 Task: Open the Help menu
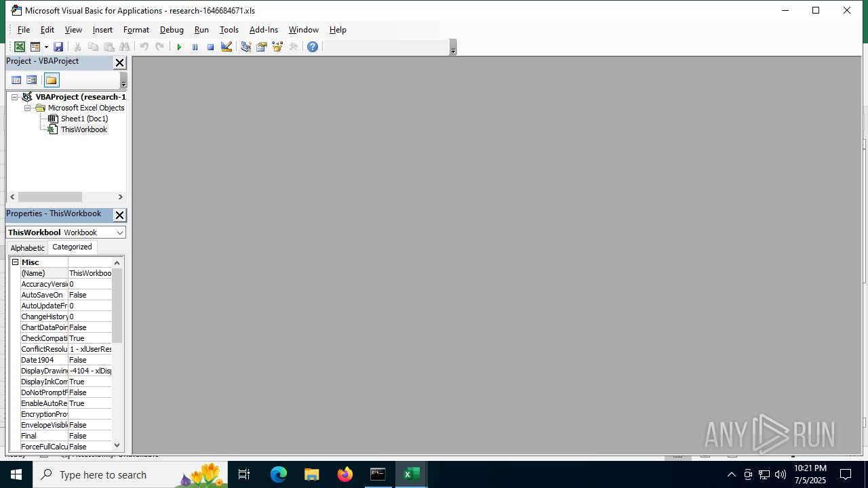pyautogui.click(x=338, y=30)
